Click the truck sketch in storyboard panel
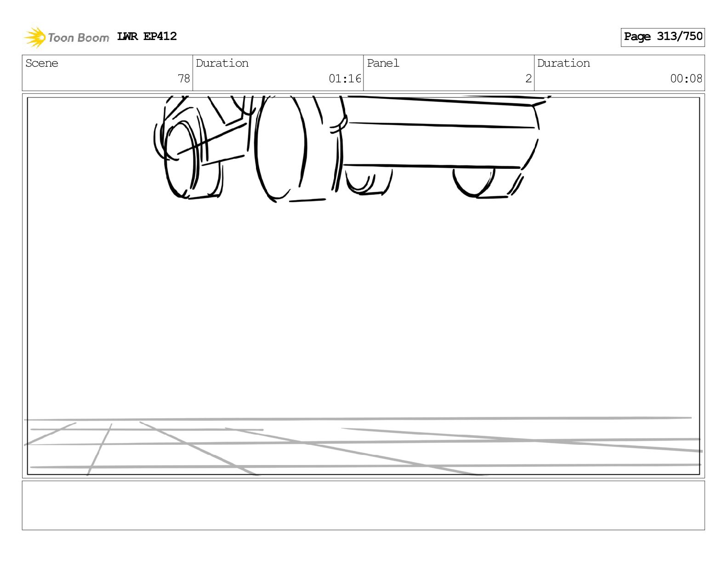The width and height of the screenshot is (728, 563). 352,148
